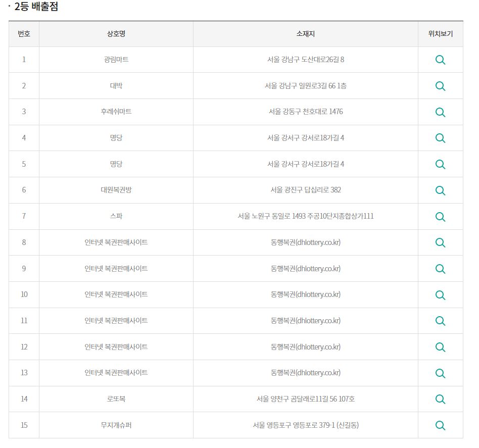Click address 서울 영등포구 영등포로 379-1 (신길동)
The image size is (479, 448).
click(x=306, y=425)
